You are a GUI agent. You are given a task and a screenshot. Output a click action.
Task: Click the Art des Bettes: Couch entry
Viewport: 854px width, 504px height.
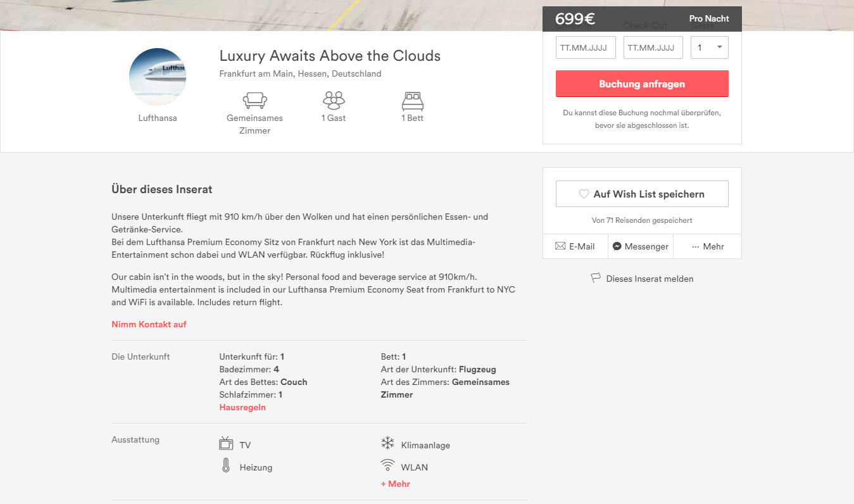point(263,382)
